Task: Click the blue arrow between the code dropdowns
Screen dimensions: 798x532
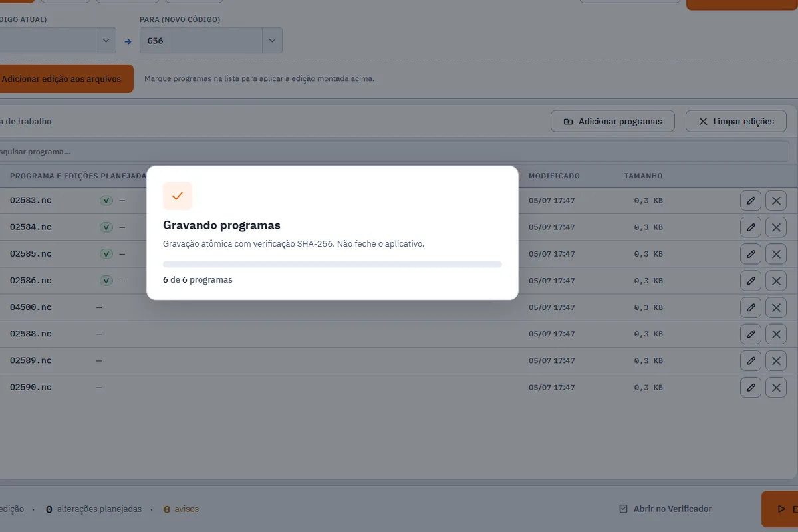Action: click(x=128, y=41)
